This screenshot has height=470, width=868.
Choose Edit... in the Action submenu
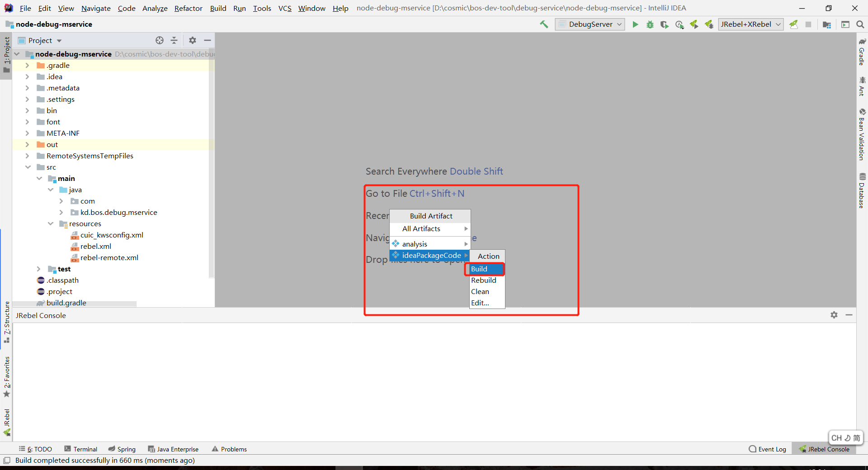tap(487, 303)
